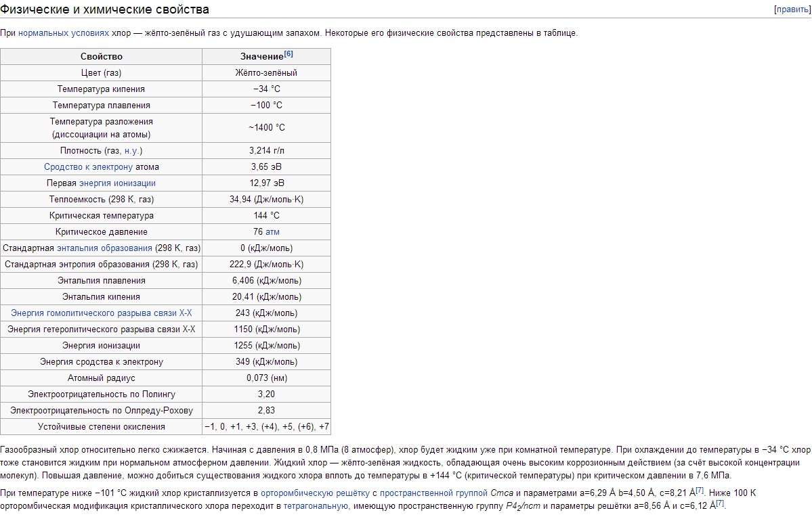Image resolution: width=812 pixels, height=521 pixels.
Task: Click reference [7] after c=6,12 Å
Action: 719,503
